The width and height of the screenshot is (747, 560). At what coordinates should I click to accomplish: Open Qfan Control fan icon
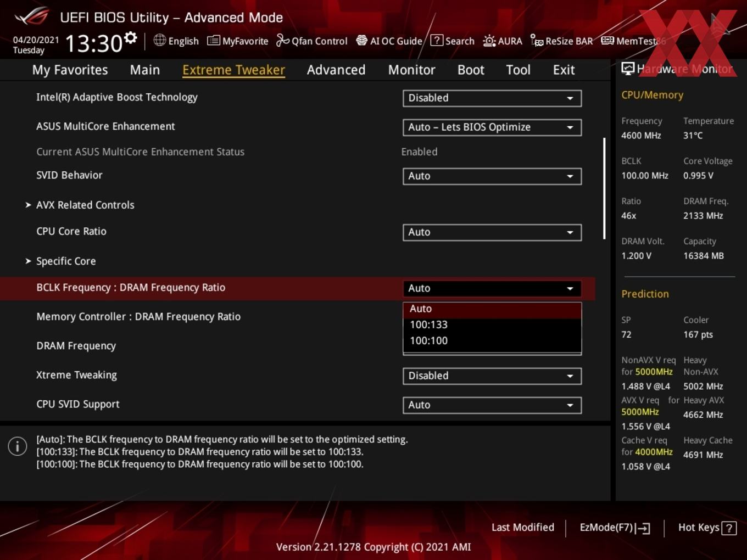click(x=282, y=40)
